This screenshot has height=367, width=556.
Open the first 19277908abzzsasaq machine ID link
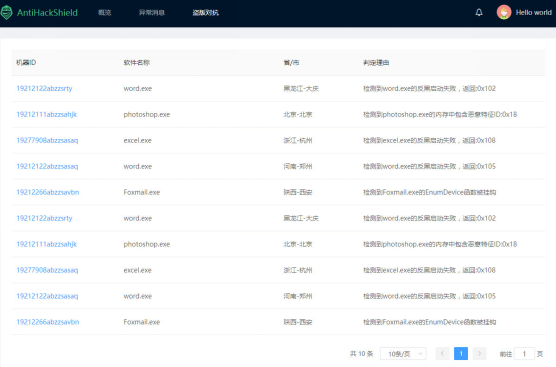(x=47, y=140)
